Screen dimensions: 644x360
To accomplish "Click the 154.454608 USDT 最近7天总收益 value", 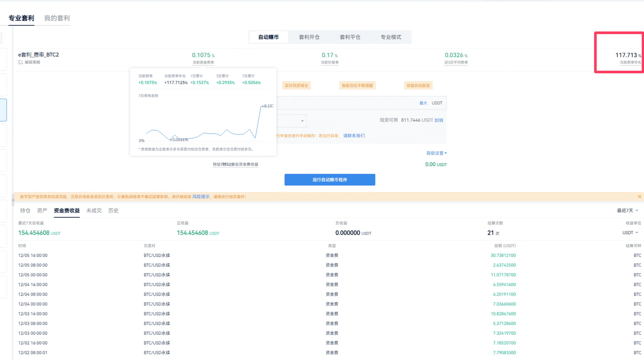I will 39,233.
